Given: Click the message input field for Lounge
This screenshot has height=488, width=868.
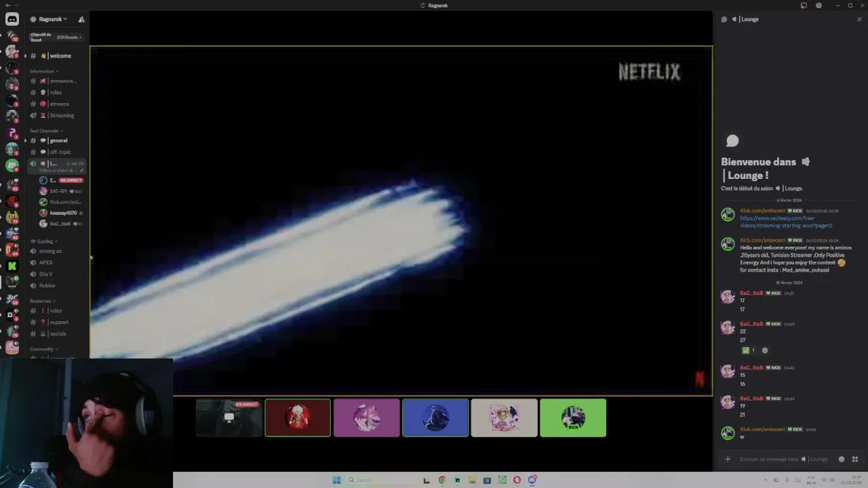Looking at the screenshot, I should click(784, 459).
